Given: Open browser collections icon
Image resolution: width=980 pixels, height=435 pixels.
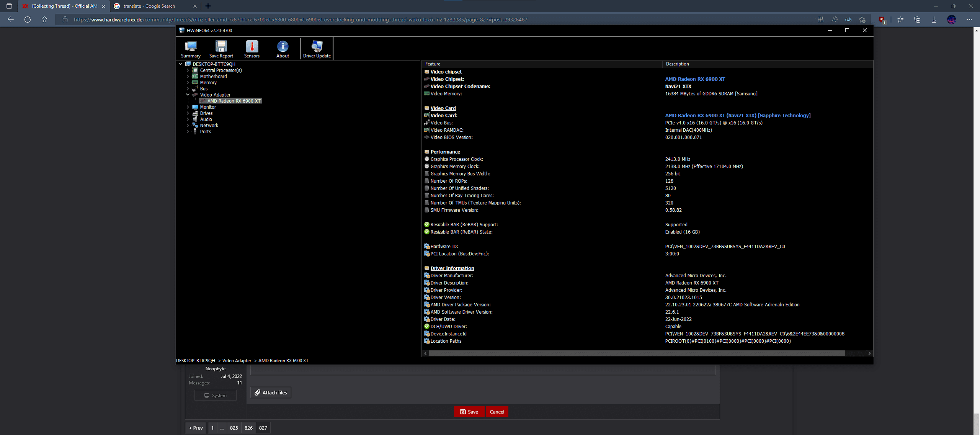Looking at the screenshot, I should pyautogui.click(x=917, y=20).
